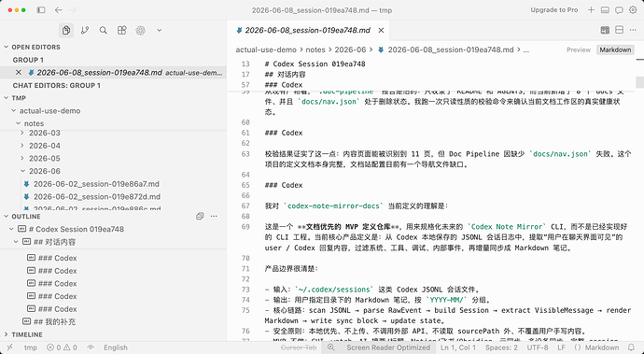644x354 pixels.
Task: Click actual-use-demo in breadcrumb
Action: [266, 50]
